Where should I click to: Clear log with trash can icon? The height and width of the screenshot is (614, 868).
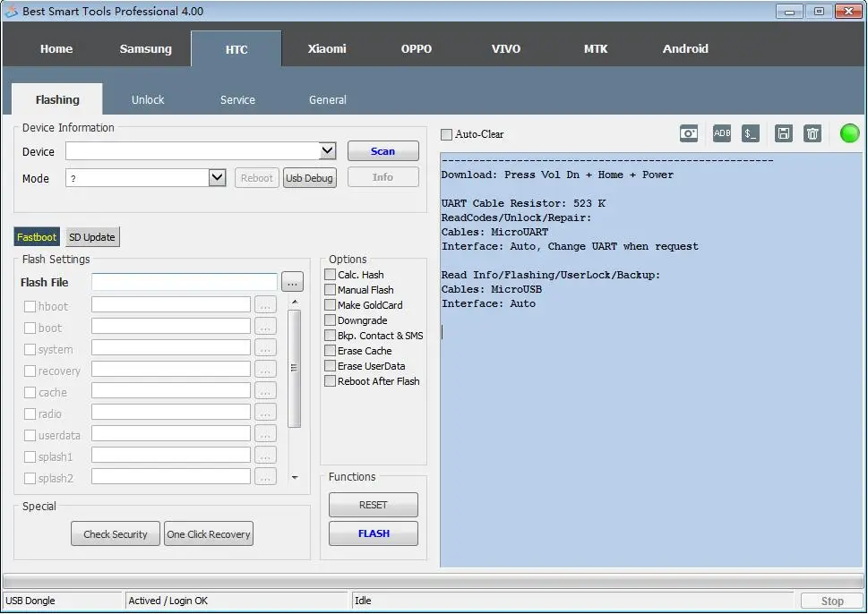pos(812,133)
